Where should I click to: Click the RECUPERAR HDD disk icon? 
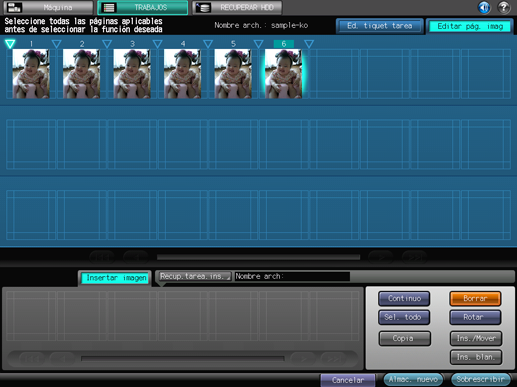(x=203, y=7)
